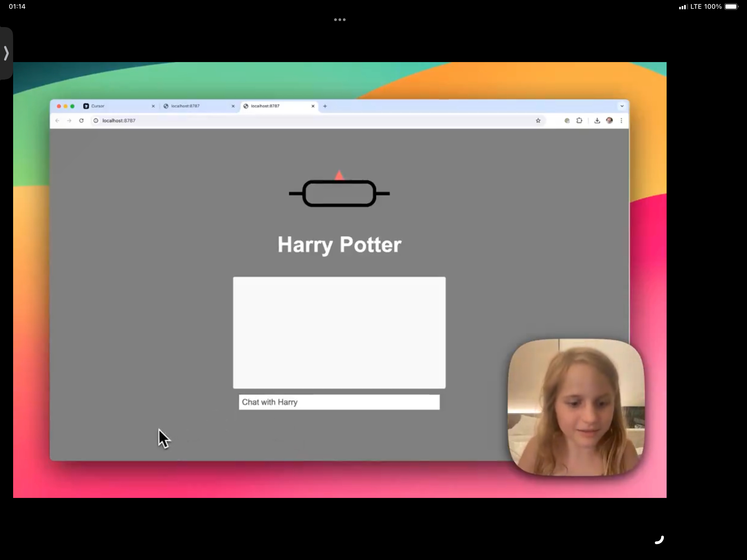Go forward in browser history

pos(69,121)
